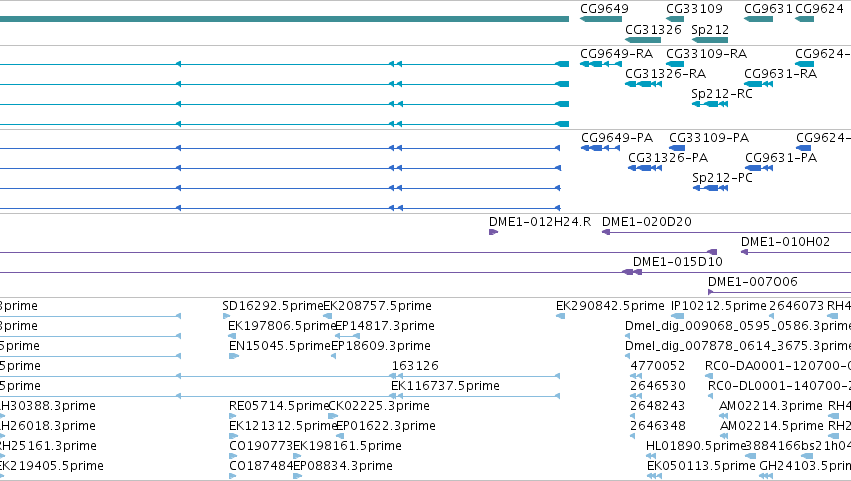
Task: Open the CG9649-RA transcript
Action: click(x=601, y=64)
